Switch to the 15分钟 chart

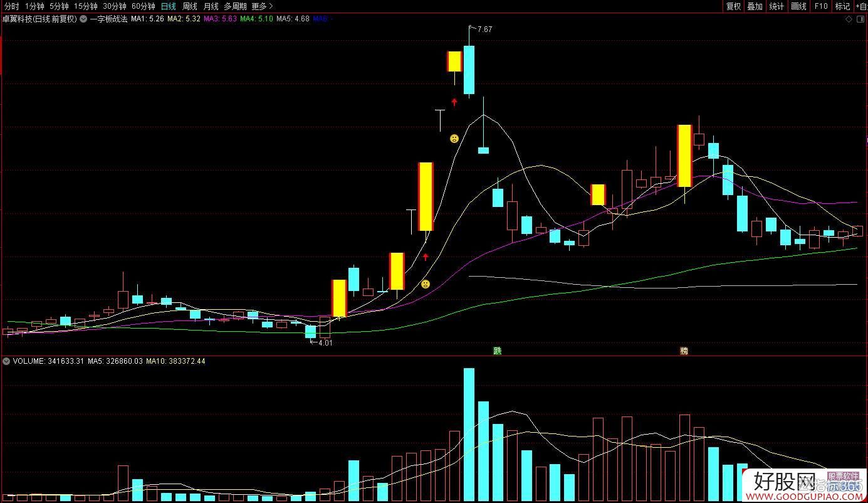point(86,6)
